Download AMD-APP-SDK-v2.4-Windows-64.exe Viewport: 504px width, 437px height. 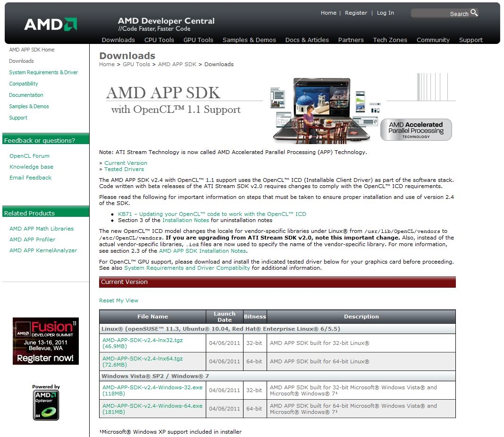(x=152, y=409)
